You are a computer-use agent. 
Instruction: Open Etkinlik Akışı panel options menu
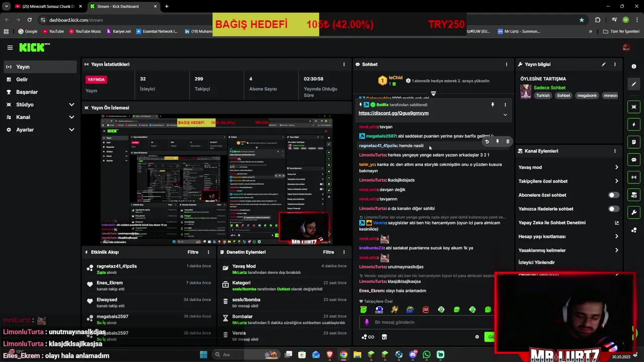pyautogui.click(x=208, y=252)
